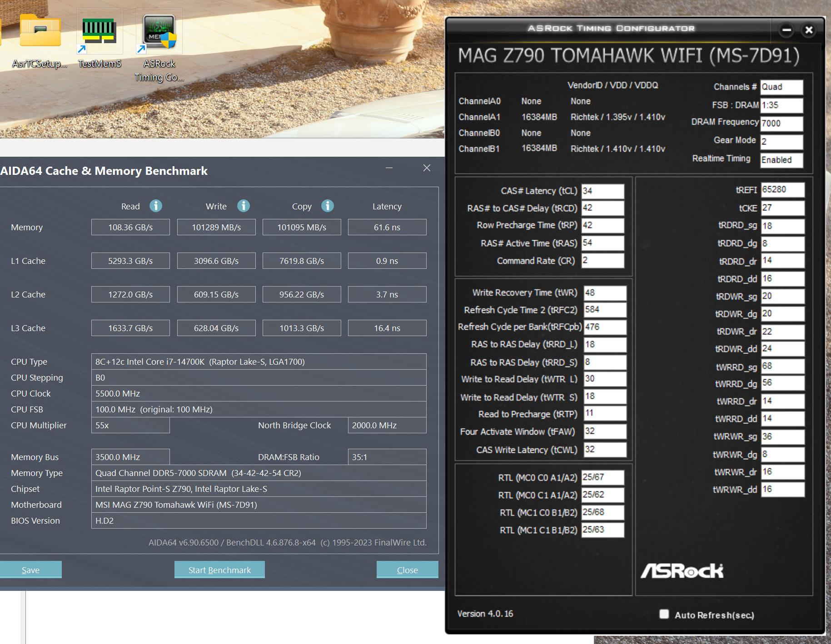
Task: Click the DRAM Frequency field showing 7000
Action: click(x=782, y=123)
